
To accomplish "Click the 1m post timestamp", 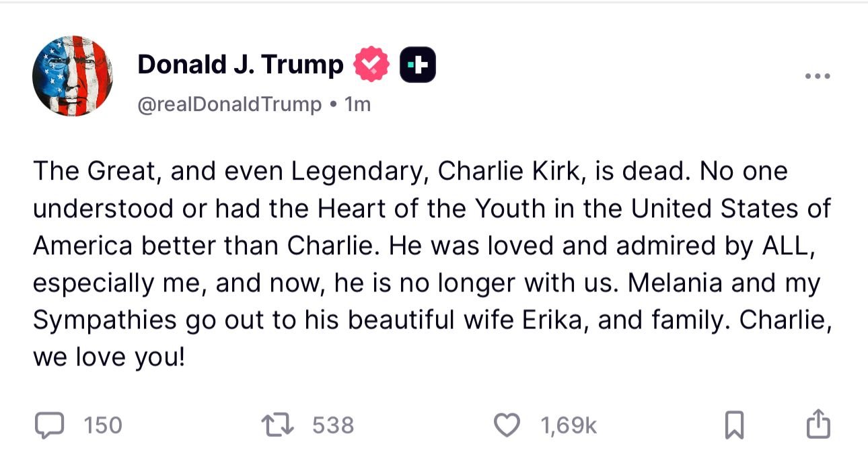I will pyautogui.click(x=357, y=104).
